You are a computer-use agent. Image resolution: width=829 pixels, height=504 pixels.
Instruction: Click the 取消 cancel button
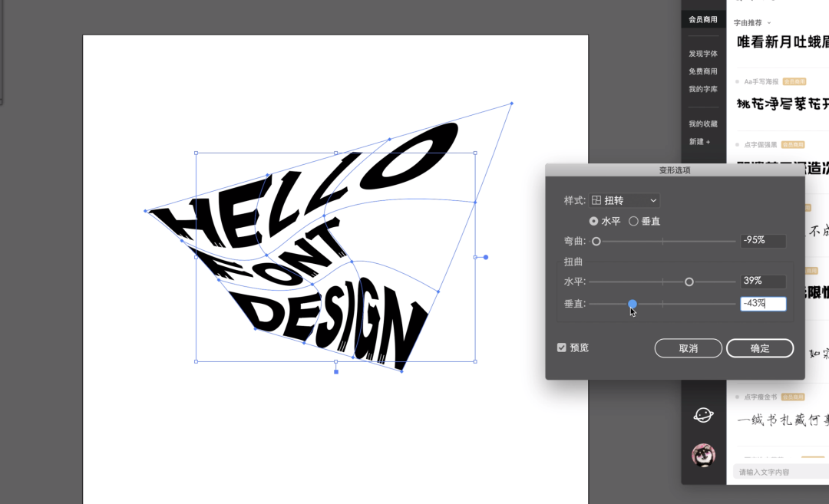[x=688, y=348]
